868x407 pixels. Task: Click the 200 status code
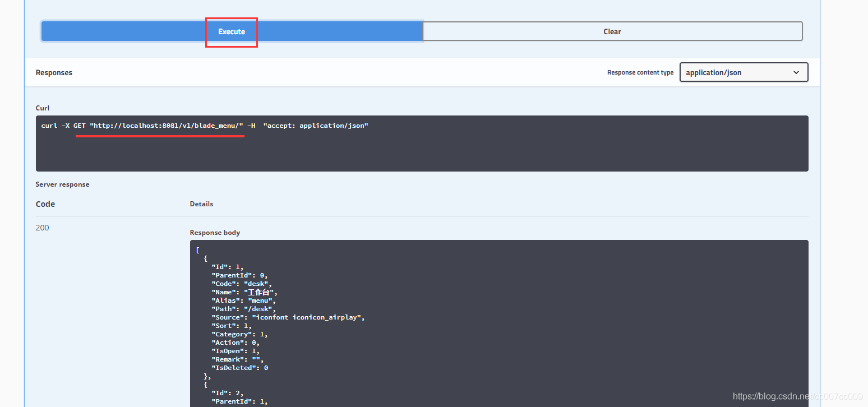(42, 228)
